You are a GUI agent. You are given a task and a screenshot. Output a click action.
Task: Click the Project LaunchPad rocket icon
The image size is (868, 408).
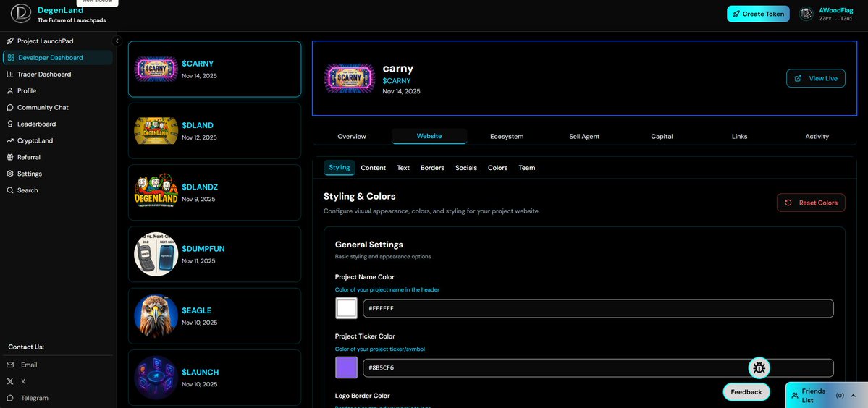click(10, 41)
